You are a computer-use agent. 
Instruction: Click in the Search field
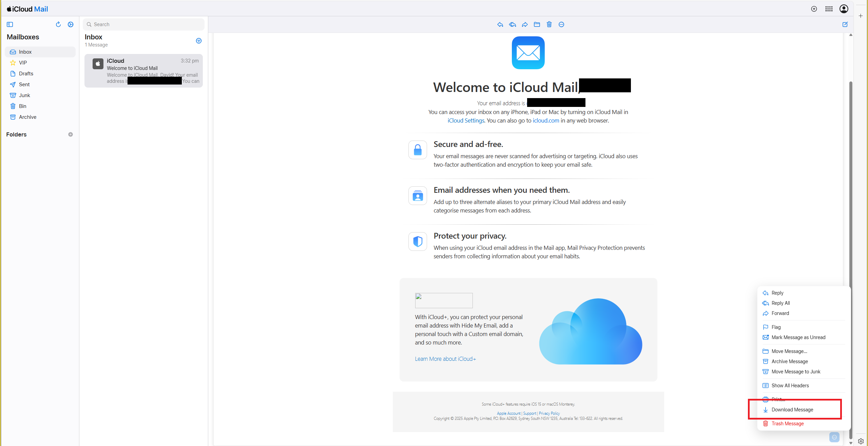(x=143, y=24)
